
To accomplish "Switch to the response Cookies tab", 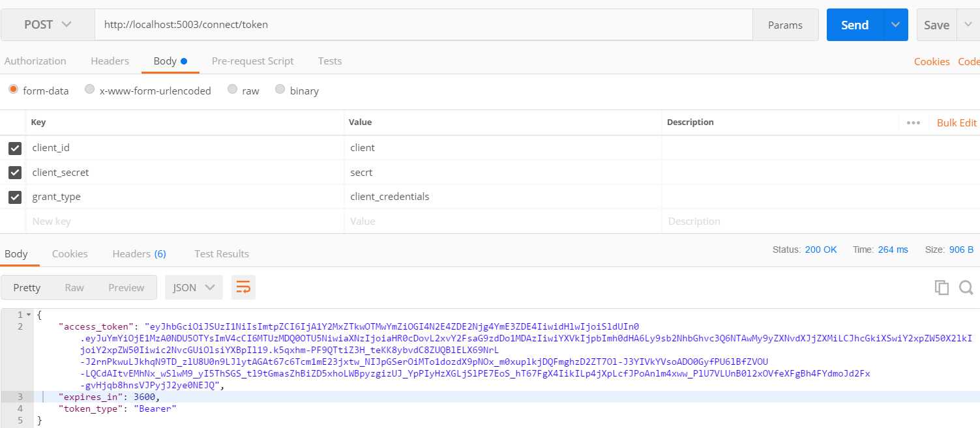I will point(70,253).
